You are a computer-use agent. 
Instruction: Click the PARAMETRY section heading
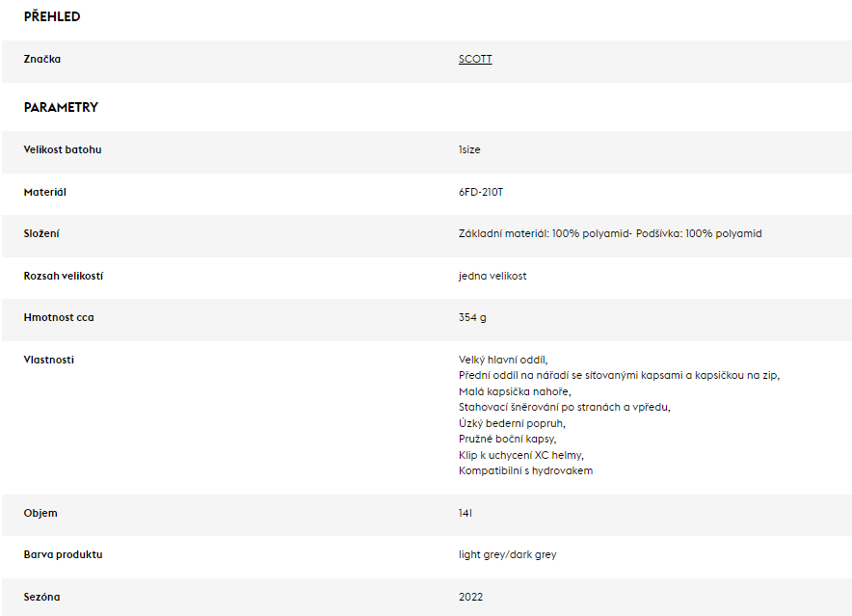[61, 107]
